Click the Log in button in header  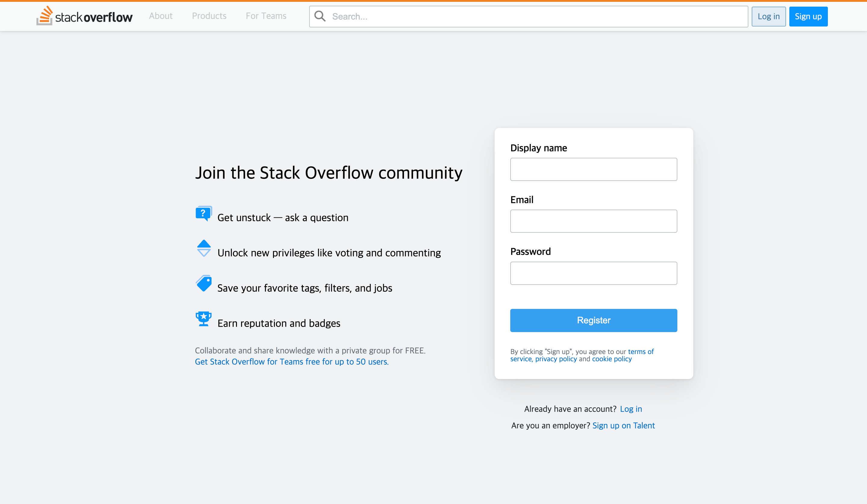768,17
